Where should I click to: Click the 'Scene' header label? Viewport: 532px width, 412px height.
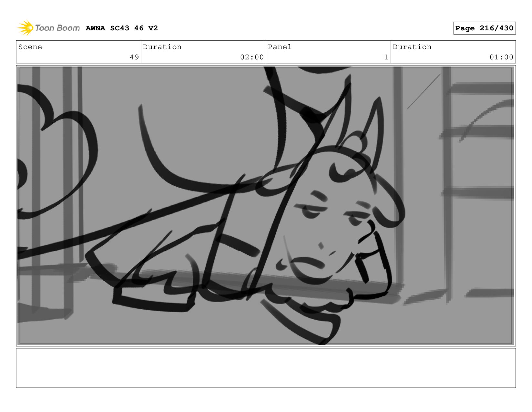tap(30, 47)
